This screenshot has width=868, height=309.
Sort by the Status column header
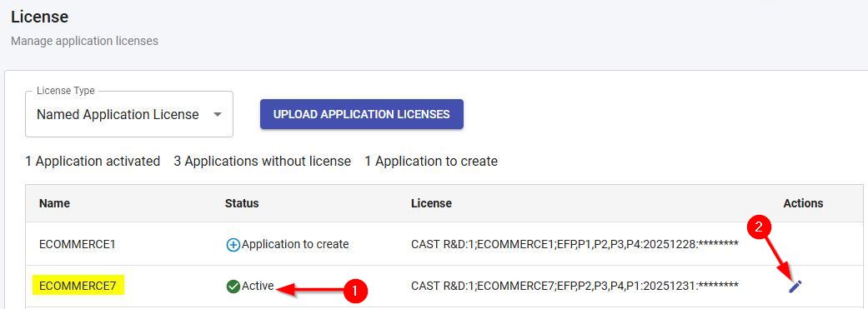point(242,203)
